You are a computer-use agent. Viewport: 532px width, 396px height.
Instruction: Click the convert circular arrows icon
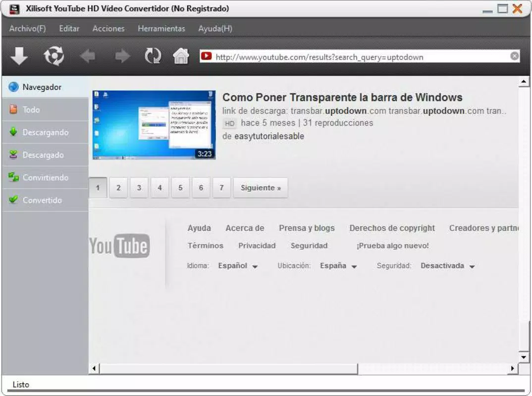53,55
